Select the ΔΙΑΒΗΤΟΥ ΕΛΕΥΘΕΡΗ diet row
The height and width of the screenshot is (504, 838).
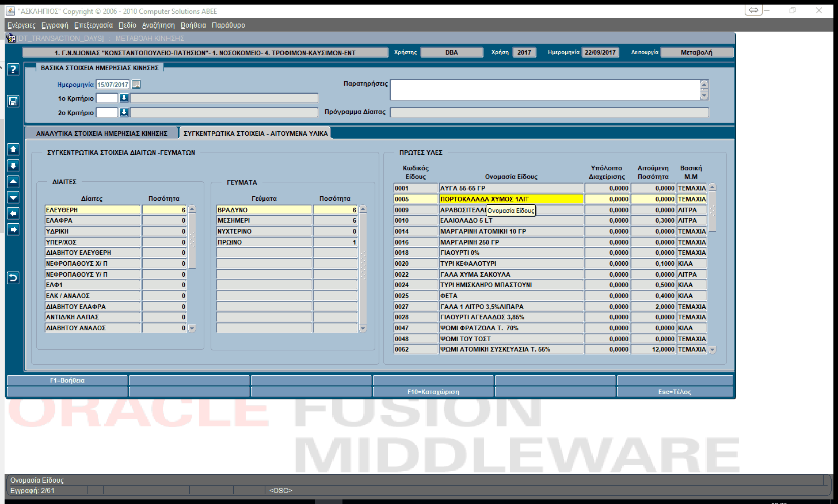(93, 253)
